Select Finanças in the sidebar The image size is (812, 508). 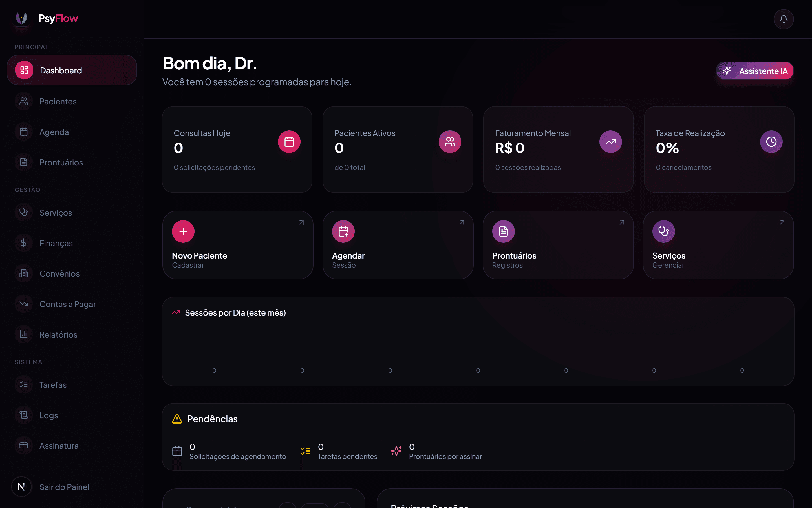pos(72,243)
